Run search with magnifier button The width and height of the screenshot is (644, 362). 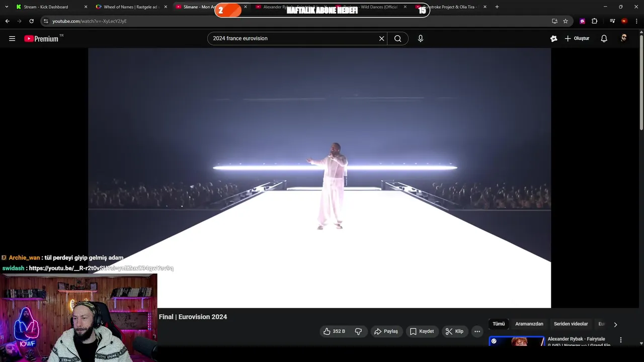click(397, 39)
